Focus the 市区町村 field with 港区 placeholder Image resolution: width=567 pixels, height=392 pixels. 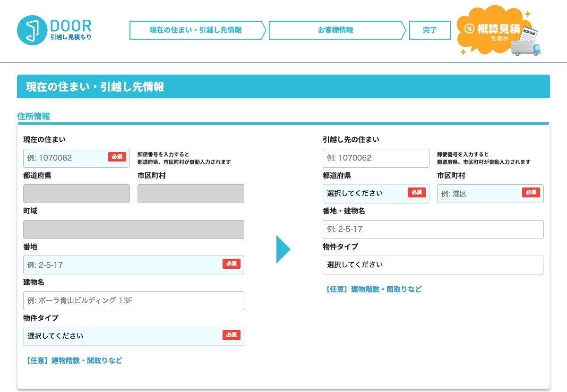pos(490,194)
